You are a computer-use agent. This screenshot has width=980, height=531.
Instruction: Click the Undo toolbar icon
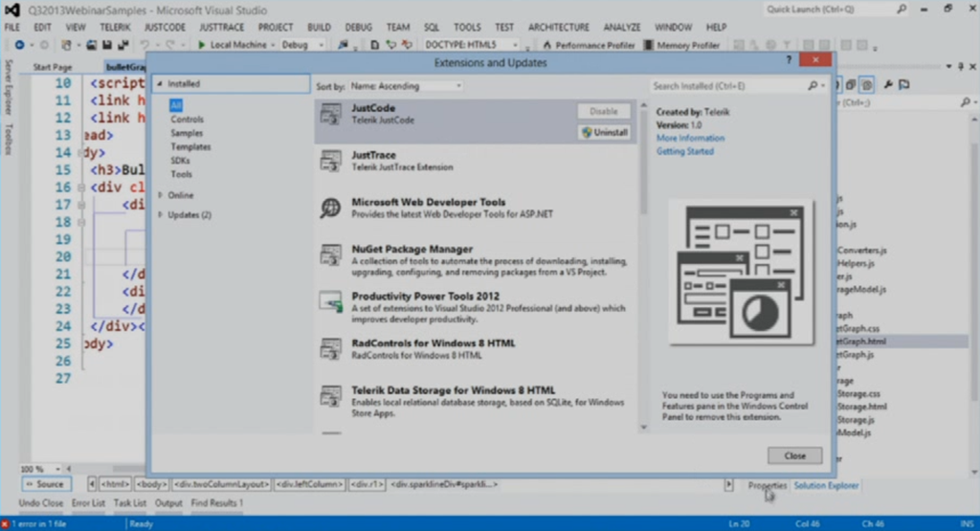pos(145,45)
